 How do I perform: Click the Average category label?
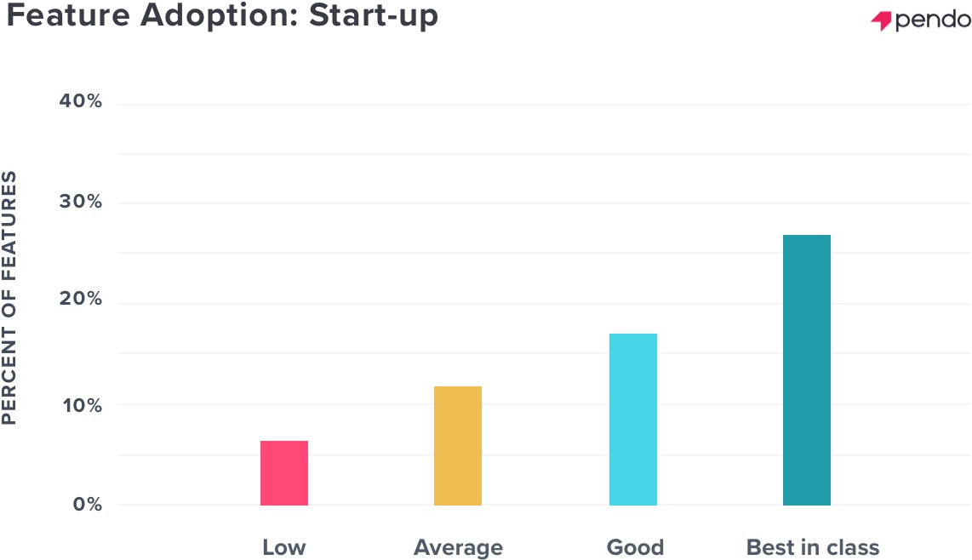[458, 547]
